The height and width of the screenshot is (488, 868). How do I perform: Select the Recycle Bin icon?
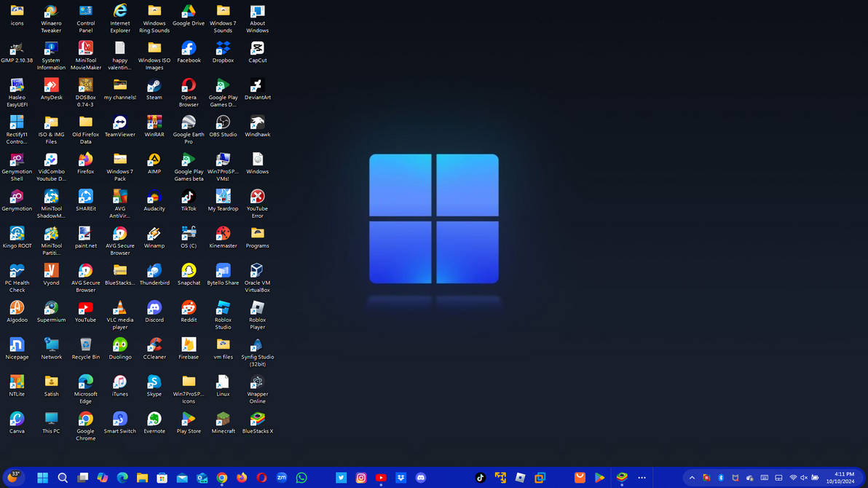pyautogui.click(x=86, y=349)
